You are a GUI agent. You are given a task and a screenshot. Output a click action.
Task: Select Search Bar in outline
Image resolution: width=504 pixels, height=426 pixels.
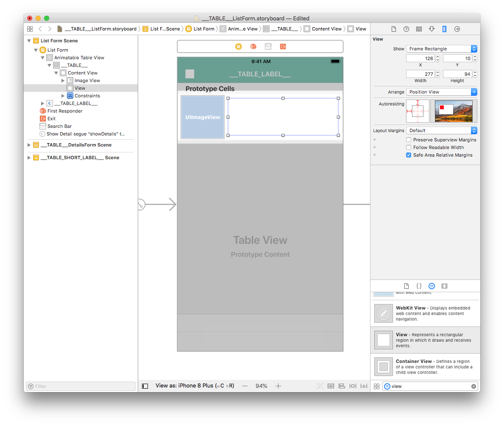point(59,126)
